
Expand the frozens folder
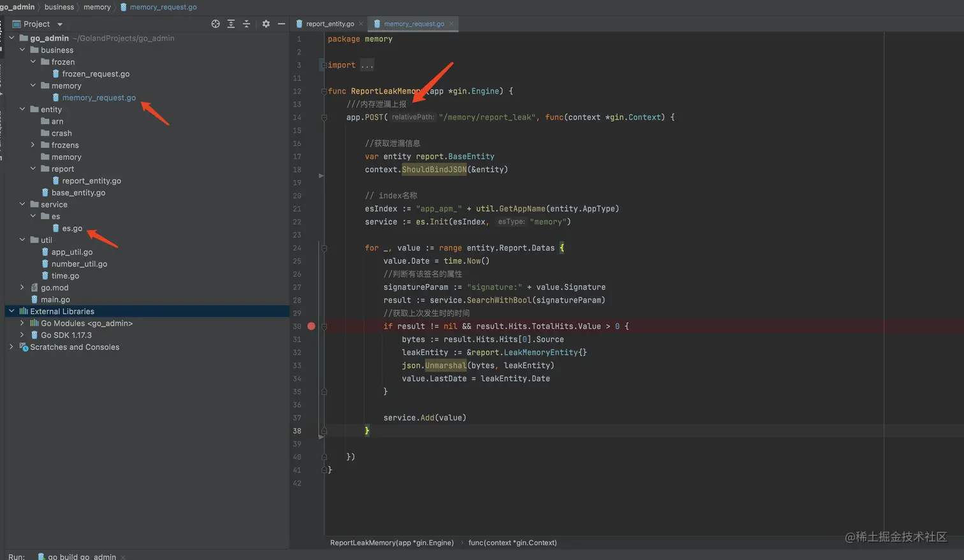33,145
